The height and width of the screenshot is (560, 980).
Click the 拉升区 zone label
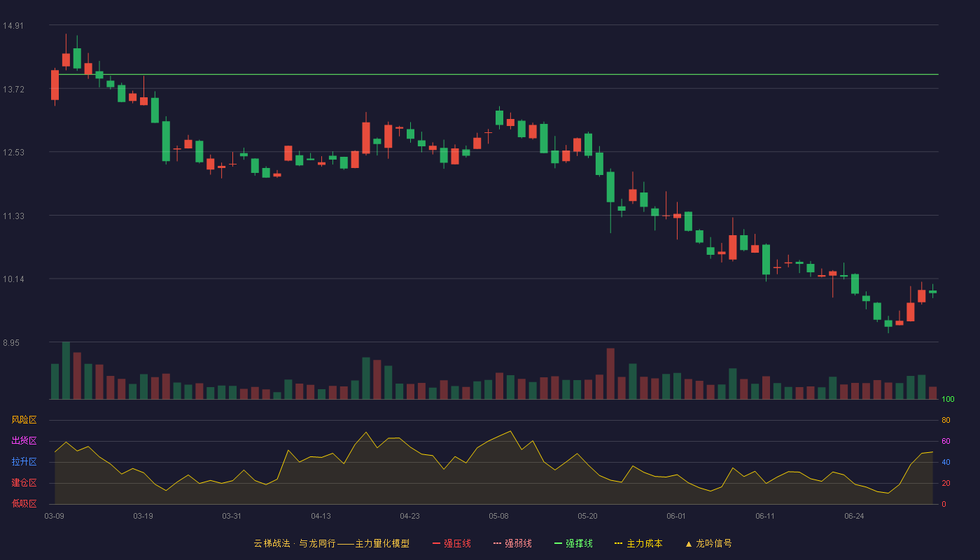pos(24,462)
